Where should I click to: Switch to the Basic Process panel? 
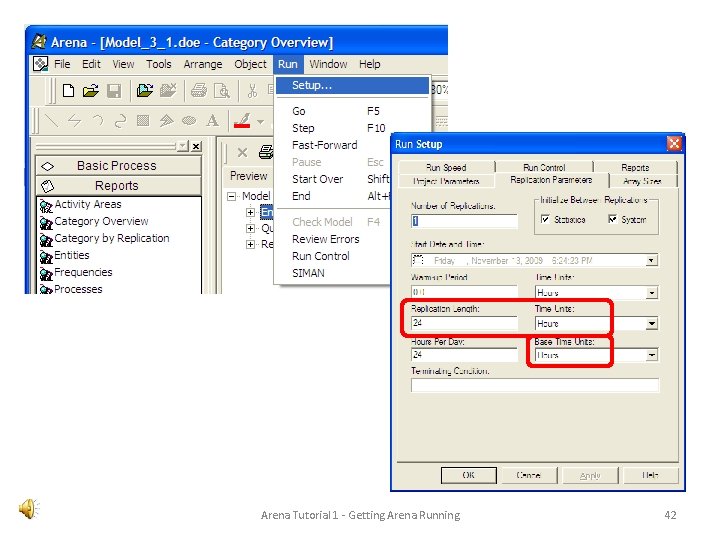(118, 166)
